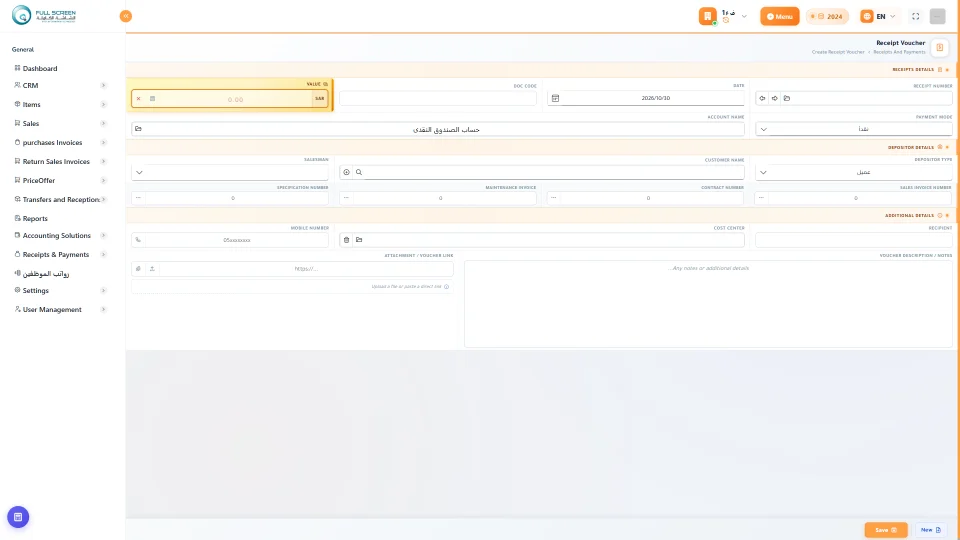This screenshot has height=540, width=960.
Task: Open the calendar icon in Date field
Action: pyautogui.click(x=555, y=98)
